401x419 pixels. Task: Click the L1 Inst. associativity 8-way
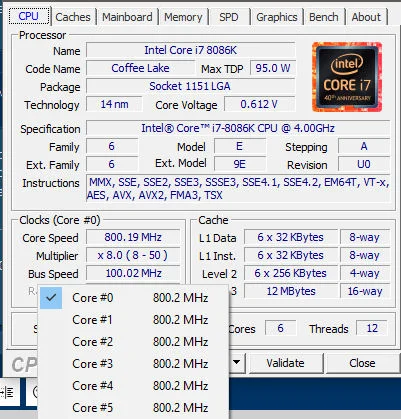(364, 255)
